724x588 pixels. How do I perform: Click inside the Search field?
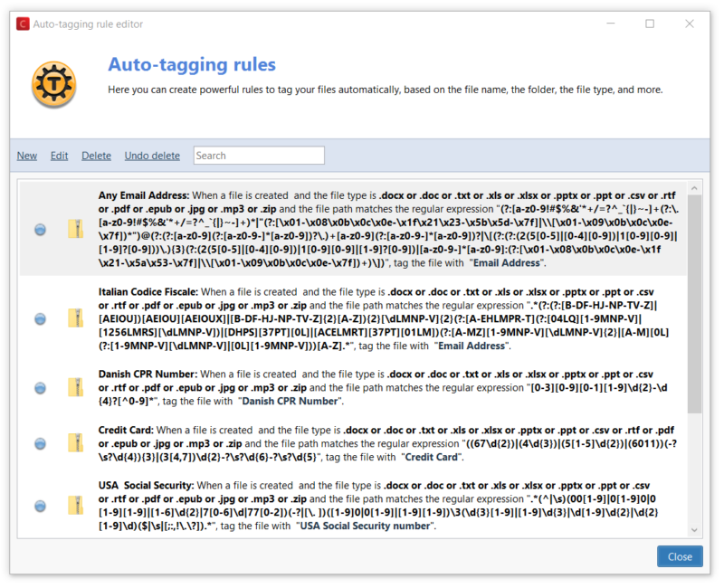258,155
